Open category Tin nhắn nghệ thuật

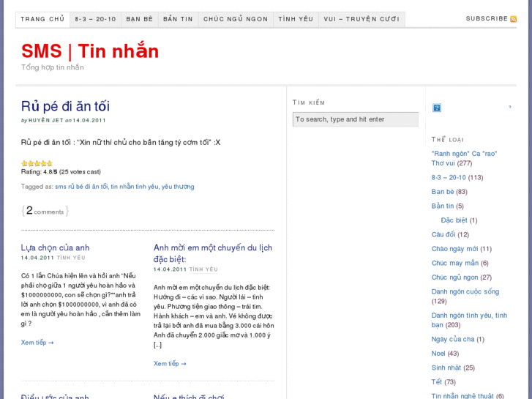(x=462, y=395)
